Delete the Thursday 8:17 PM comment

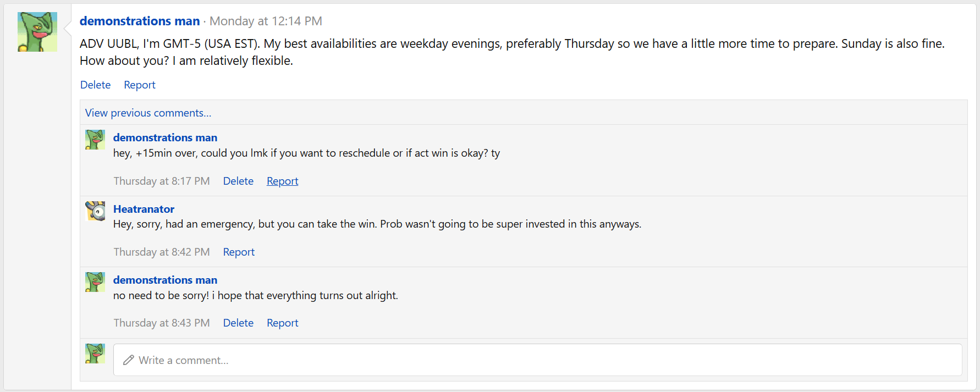(x=238, y=181)
